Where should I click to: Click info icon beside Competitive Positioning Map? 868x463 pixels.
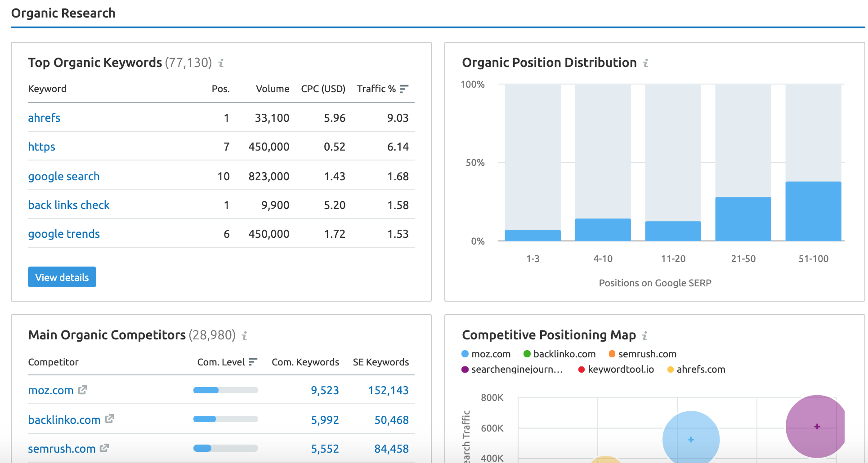(644, 336)
